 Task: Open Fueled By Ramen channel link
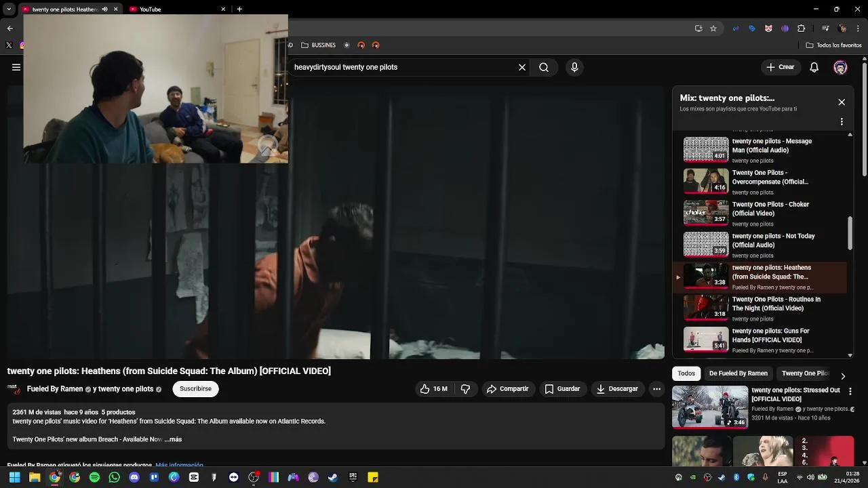pyautogui.click(x=55, y=389)
